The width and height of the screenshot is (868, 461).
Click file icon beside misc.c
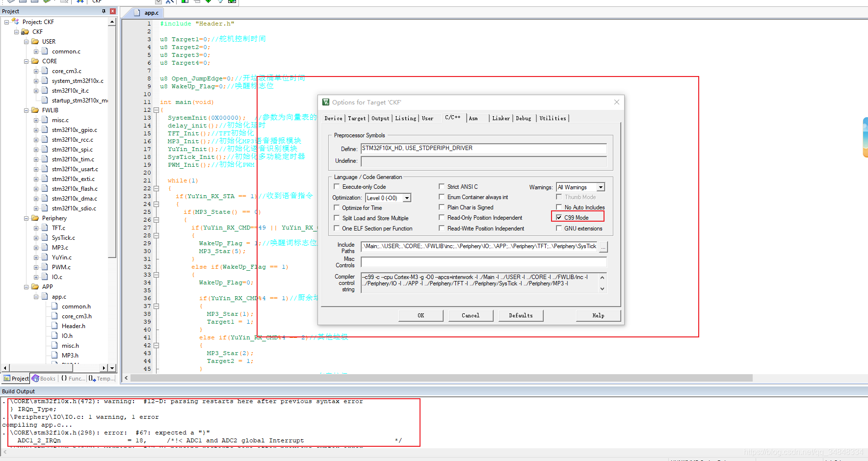45,120
